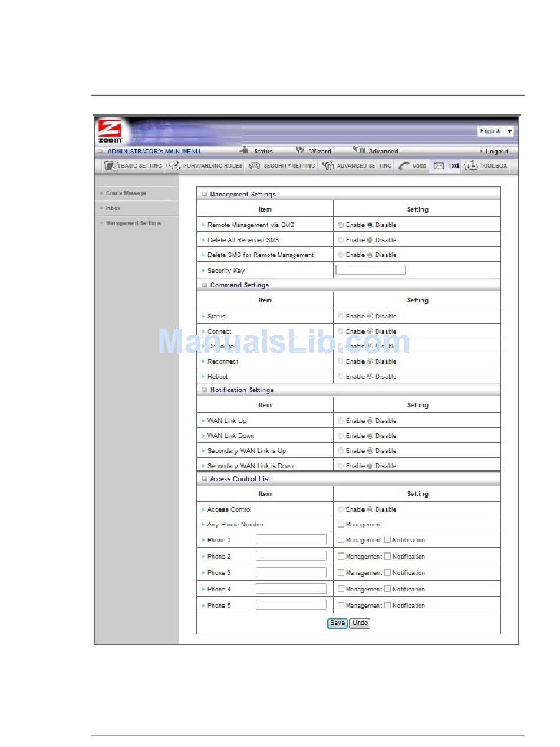Check Notification for Phone 5
This screenshot has width=560, height=747.
click(x=387, y=605)
